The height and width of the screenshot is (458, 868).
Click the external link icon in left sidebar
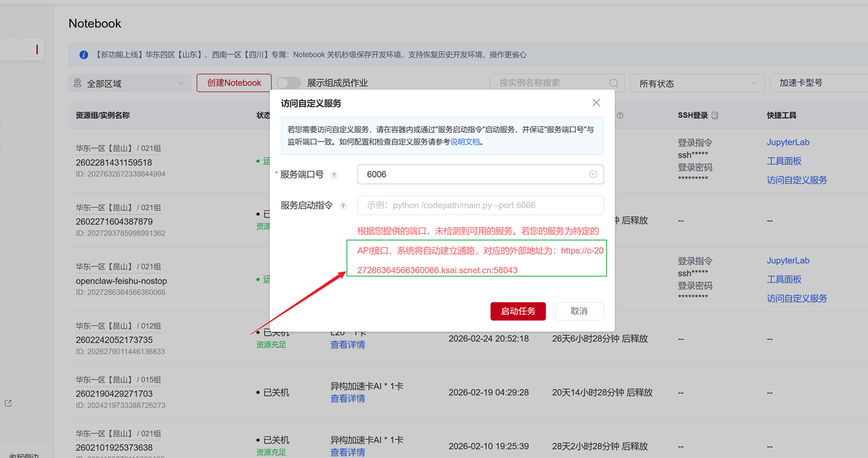[8, 403]
